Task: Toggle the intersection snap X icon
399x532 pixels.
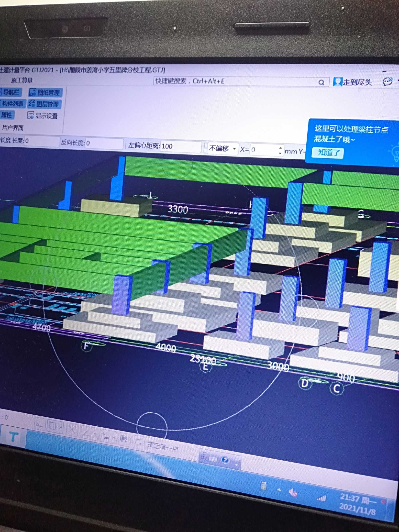Action: (x=72, y=429)
